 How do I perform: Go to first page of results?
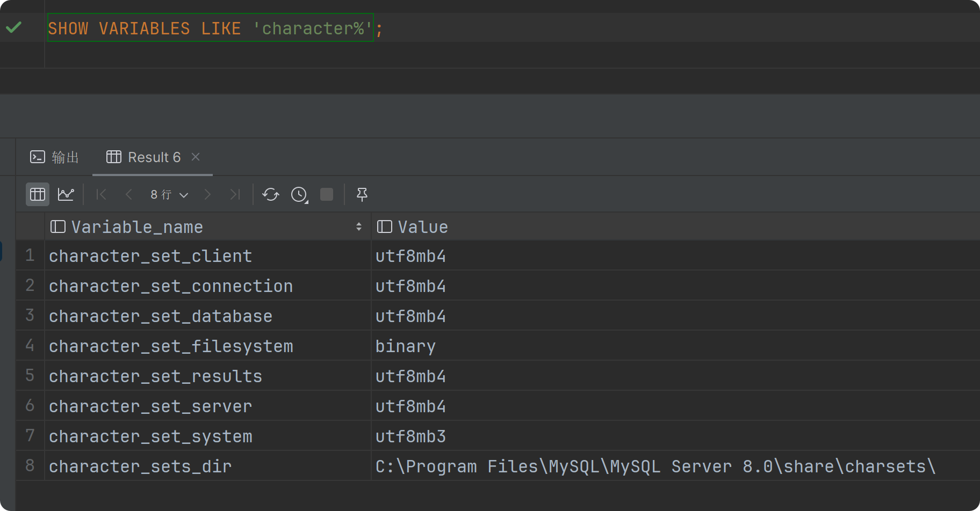click(x=101, y=194)
